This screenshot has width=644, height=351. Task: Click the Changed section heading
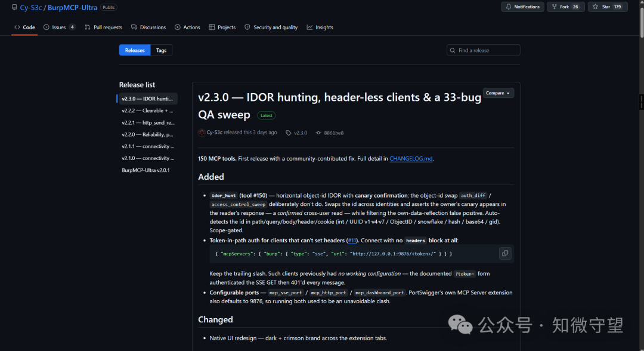point(215,319)
